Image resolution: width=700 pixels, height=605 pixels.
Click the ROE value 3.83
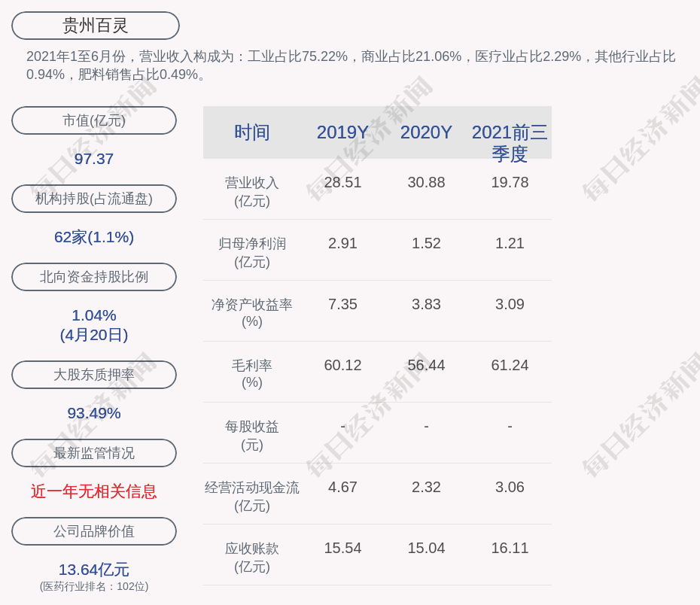(426, 304)
